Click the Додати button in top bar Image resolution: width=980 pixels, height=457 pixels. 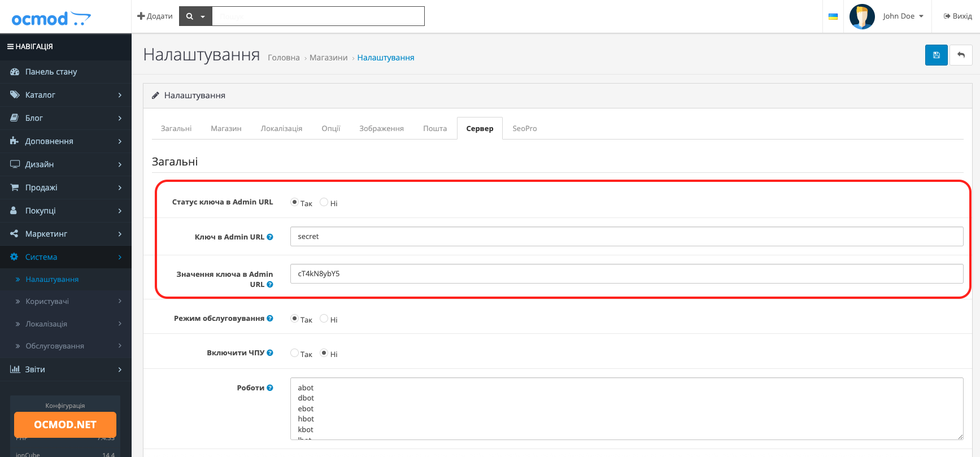coord(155,16)
